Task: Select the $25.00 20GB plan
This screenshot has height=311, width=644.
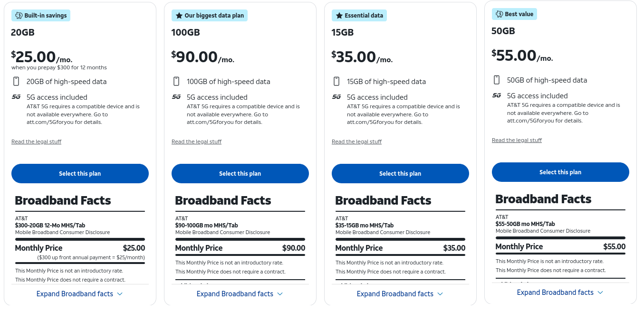Action: pyautogui.click(x=80, y=174)
